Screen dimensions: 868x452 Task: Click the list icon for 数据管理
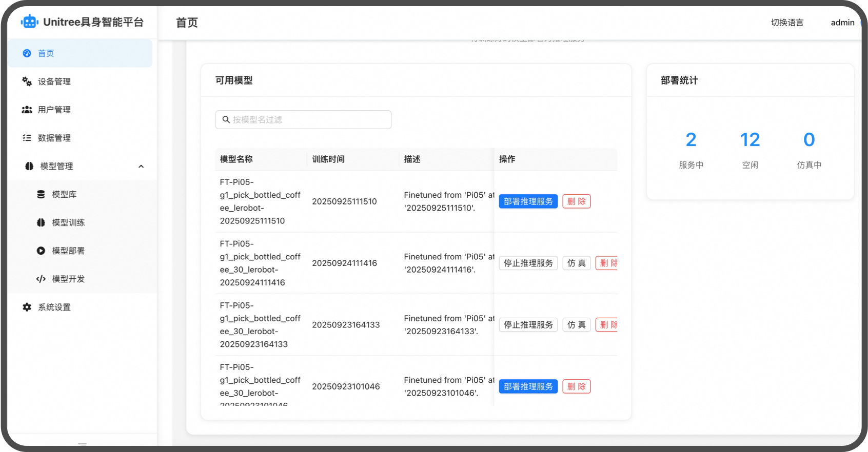click(27, 138)
